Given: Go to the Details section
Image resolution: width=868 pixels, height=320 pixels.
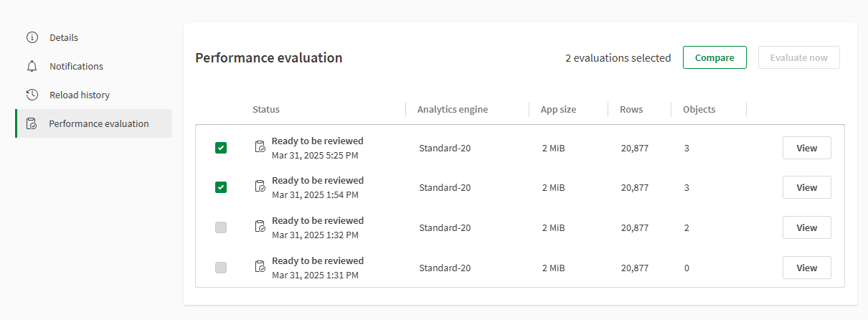Looking at the screenshot, I should pyautogui.click(x=64, y=37).
